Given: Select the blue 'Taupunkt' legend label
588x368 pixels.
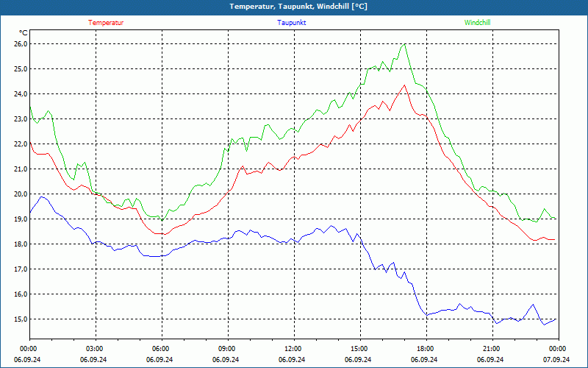Looking at the screenshot, I should (291, 23).
